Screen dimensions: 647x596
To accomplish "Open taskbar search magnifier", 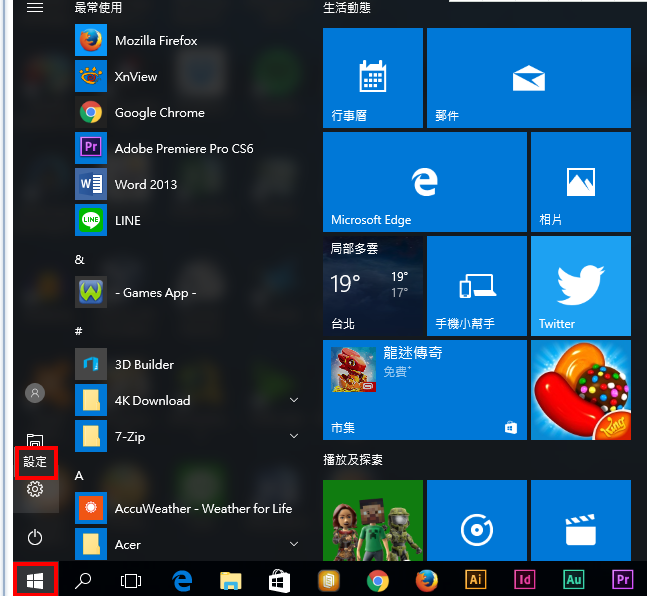I will 83,580.
